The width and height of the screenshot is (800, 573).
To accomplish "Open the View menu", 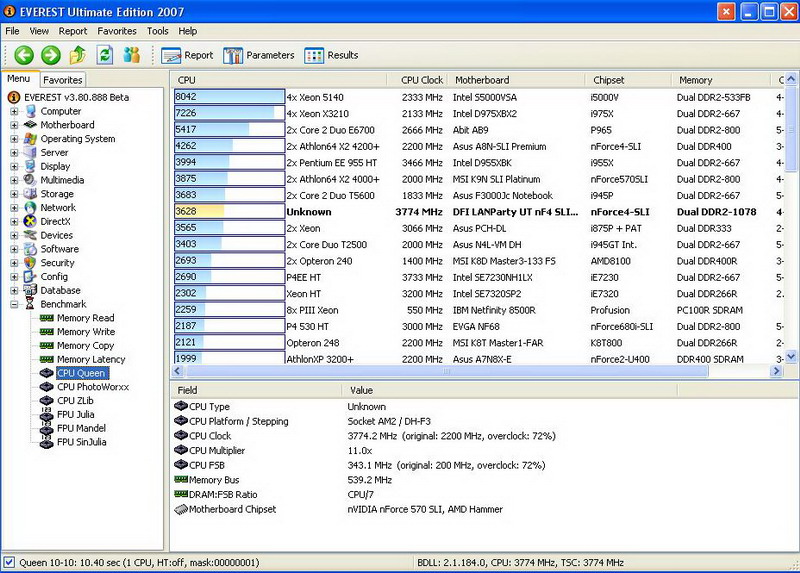I will point(39,31).
